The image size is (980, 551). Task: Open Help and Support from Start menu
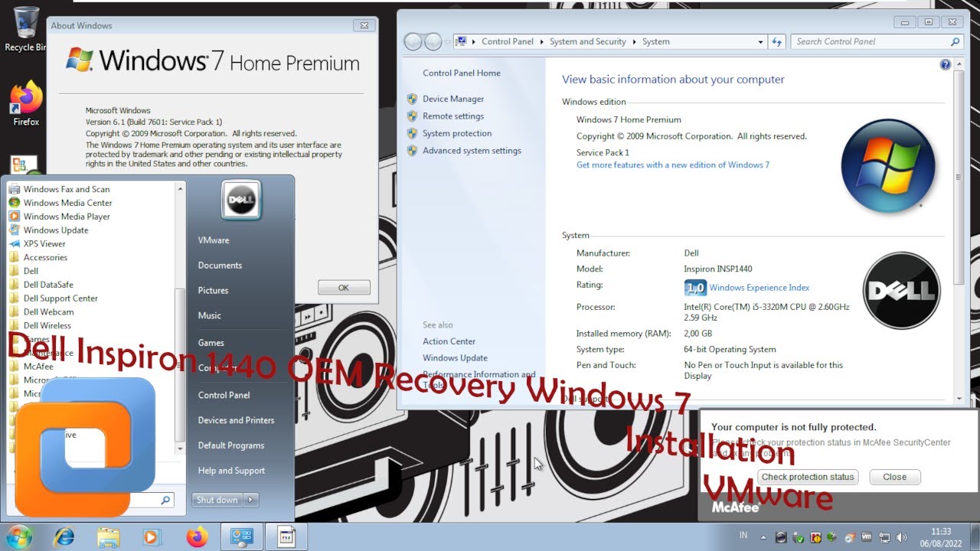coord(231,471)
